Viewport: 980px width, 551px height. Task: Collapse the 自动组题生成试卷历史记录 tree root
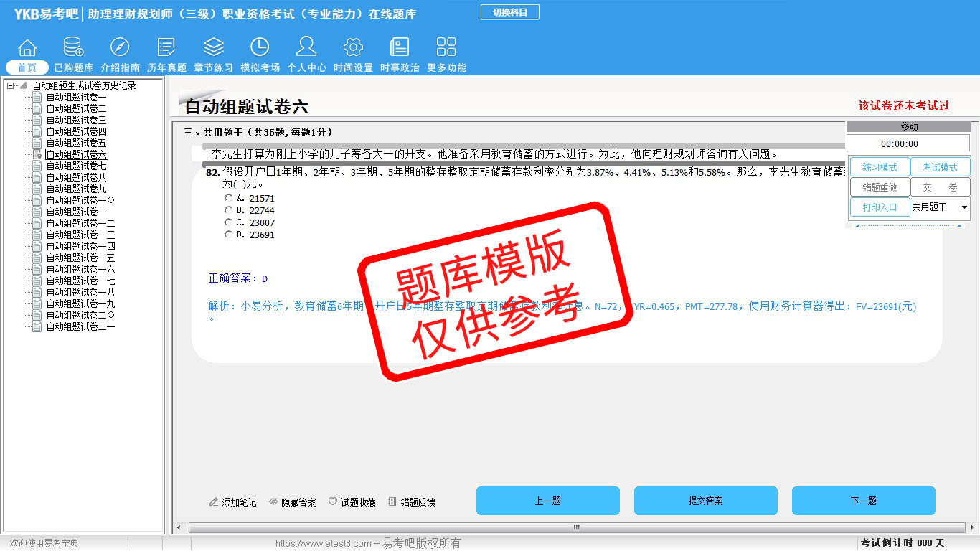pyautogui.click(x=11, y=86)
